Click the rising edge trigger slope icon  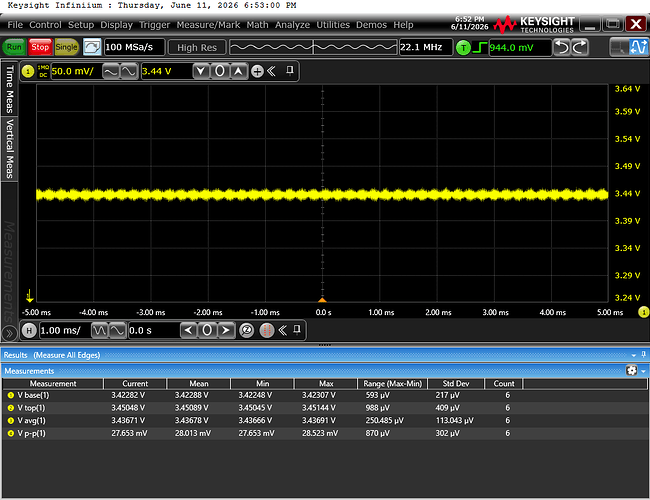480,48
